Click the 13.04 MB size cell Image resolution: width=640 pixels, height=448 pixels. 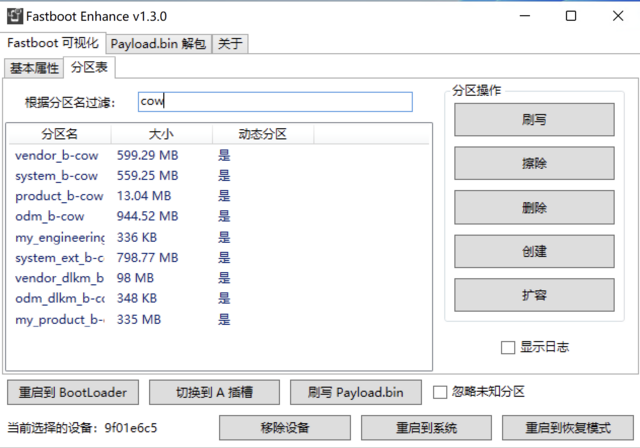click(144, 196)
